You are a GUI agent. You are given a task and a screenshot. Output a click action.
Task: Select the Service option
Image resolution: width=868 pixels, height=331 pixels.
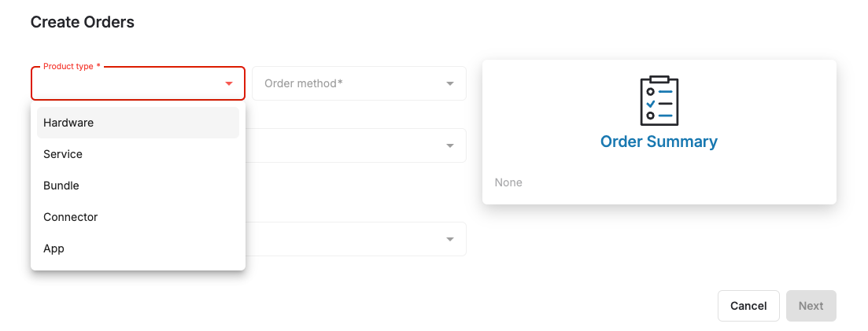pyautogui.click(x=138, y=154)
